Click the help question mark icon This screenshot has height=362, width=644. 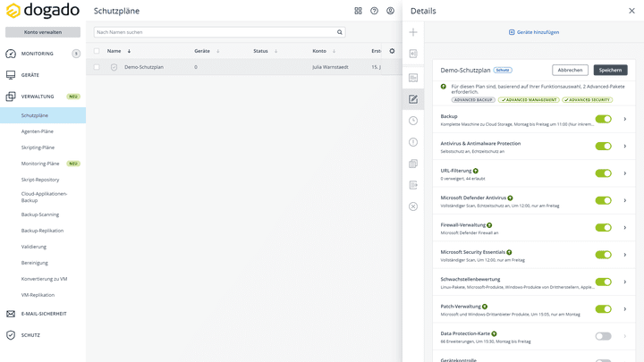pyautogui.click(x=374, y=11)
